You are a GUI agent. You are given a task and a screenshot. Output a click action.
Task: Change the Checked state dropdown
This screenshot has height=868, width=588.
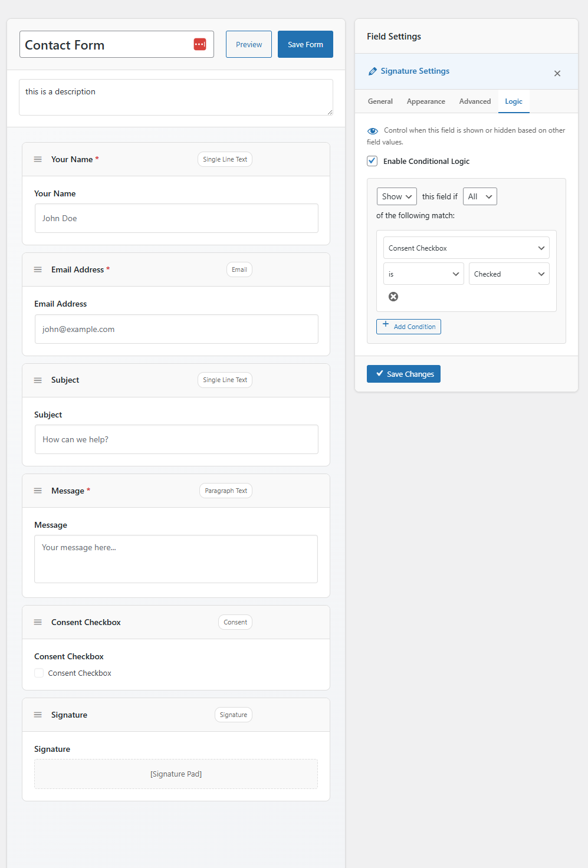[x=508, y=274]
